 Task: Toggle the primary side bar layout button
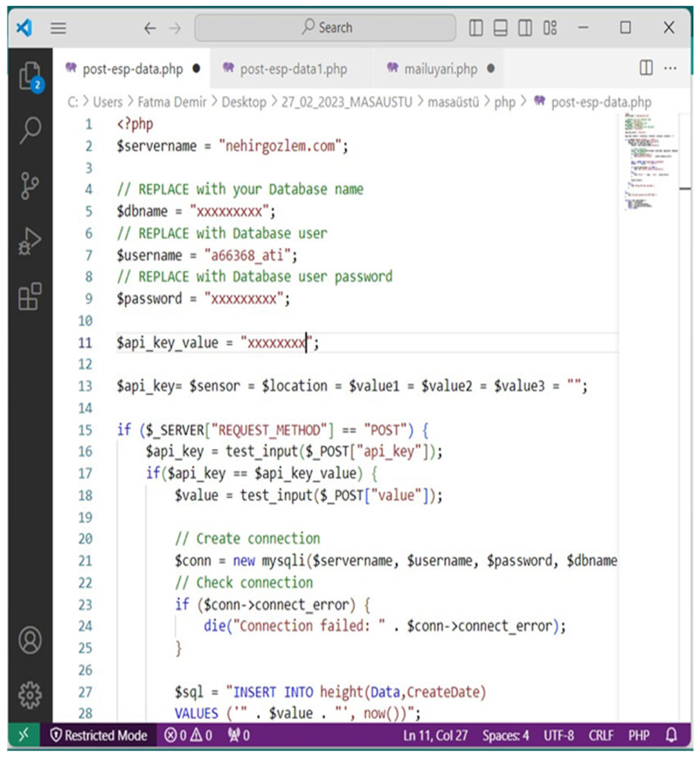pyautogui.click(x=476, y=28)
